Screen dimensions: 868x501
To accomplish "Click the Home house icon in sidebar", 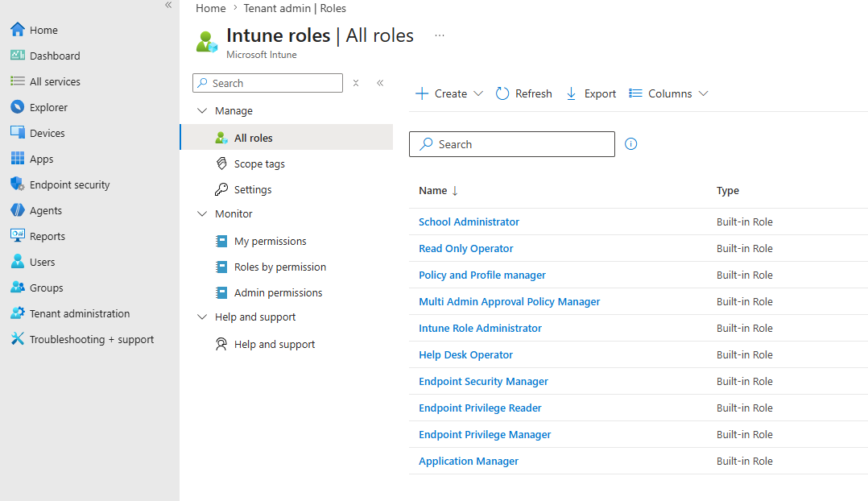I will [x=18, y=29].
